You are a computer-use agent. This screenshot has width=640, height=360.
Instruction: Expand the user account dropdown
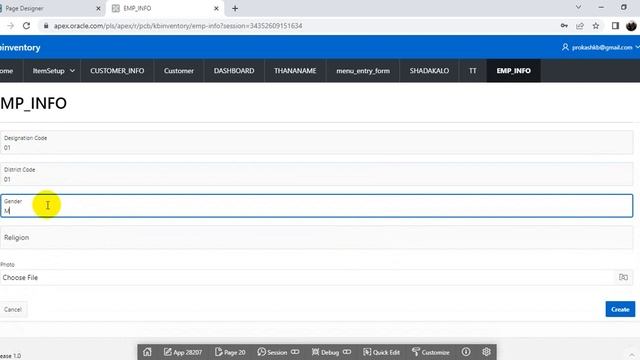(637, 47)
